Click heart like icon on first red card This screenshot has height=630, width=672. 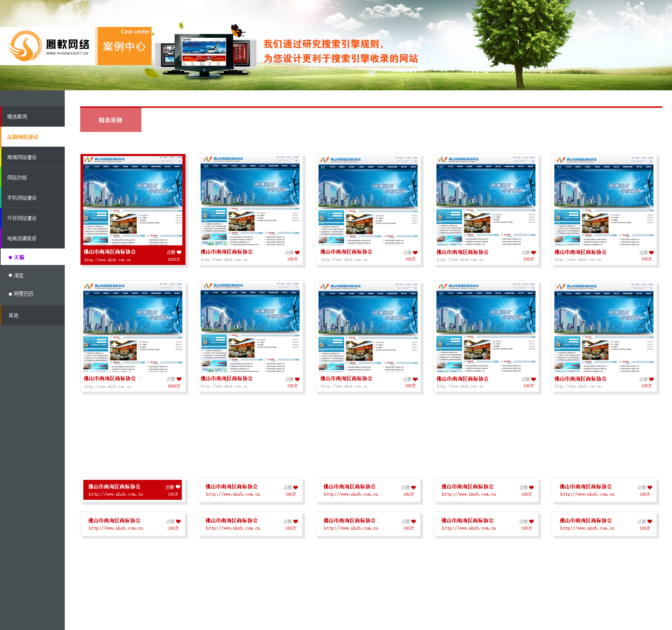tap(179, 252)
